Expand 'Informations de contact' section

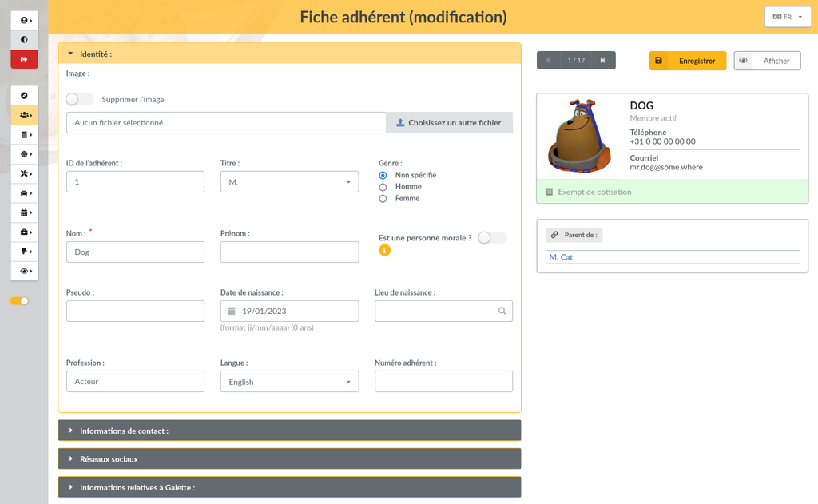tap(289, 431)
